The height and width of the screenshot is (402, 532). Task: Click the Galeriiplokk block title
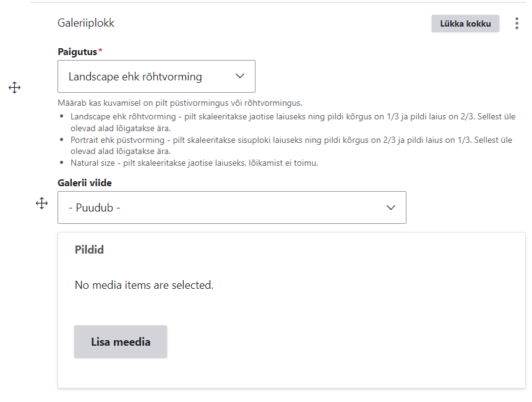86,24
